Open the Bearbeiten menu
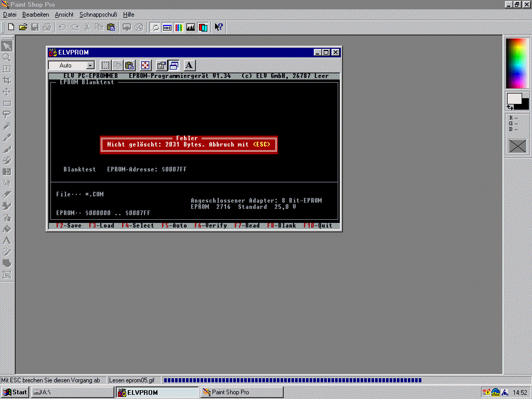This screenshot has height=399, width=532. pyautogui.click(x=36, y=15)
